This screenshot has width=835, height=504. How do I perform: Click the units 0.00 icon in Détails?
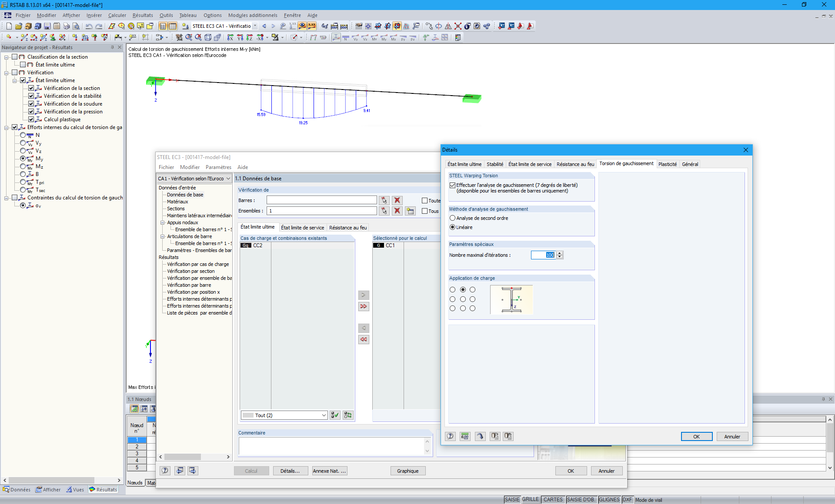(x=465, y=436)
